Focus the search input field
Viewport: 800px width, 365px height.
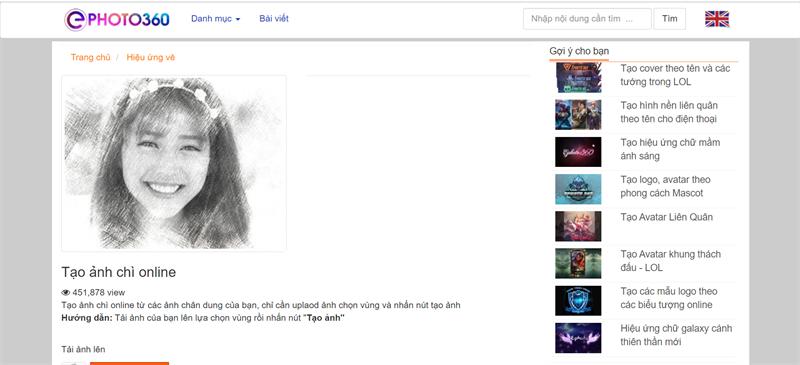587,19
